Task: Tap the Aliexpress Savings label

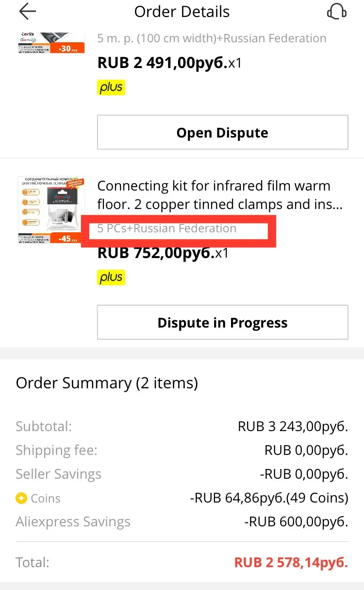Action: tap(73, 522)
